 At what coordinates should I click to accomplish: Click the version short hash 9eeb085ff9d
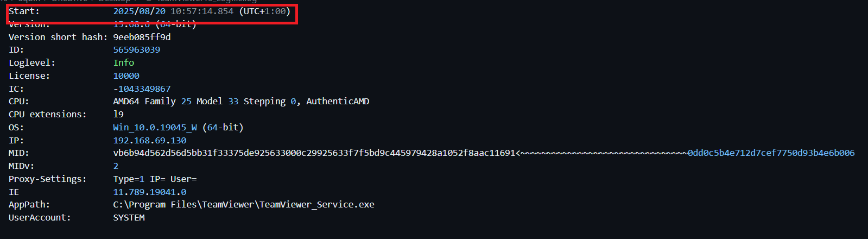pyautogui.click(x=142, y=37)
